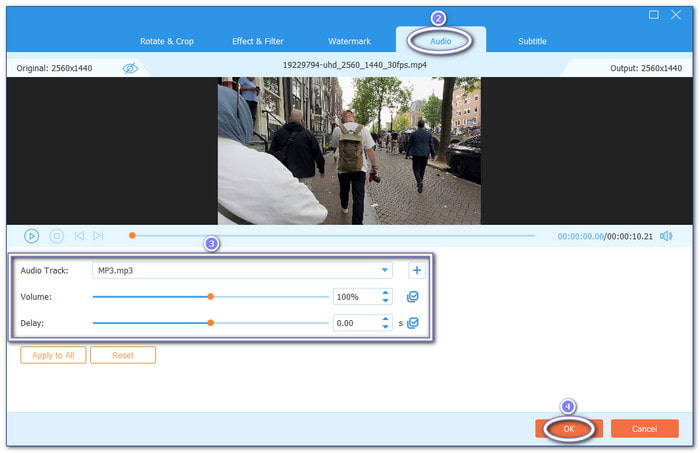The image size is (700, 453).
Task: Maximize the editor window
Action: pyautogui.click(x=654, y=15)
